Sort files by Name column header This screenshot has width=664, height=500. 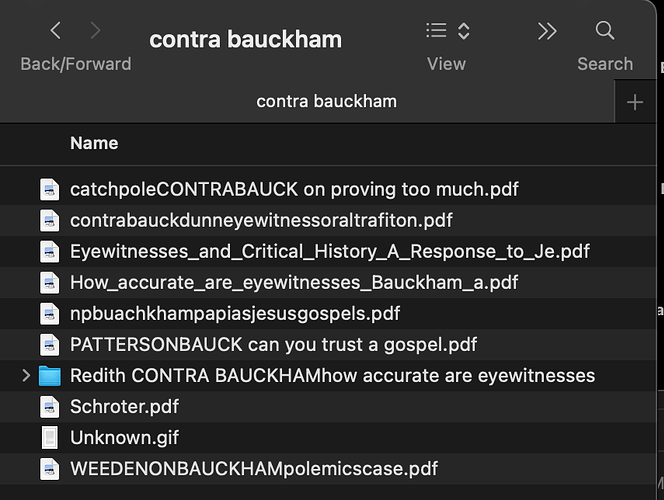coord(94,143)
